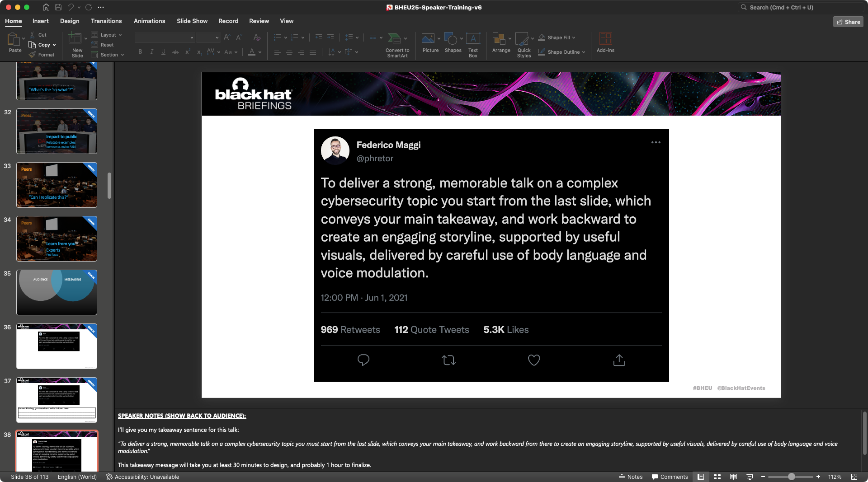Toggle the Comments pane
Viewport: 868px width, 482px height.
click(670, 477)
